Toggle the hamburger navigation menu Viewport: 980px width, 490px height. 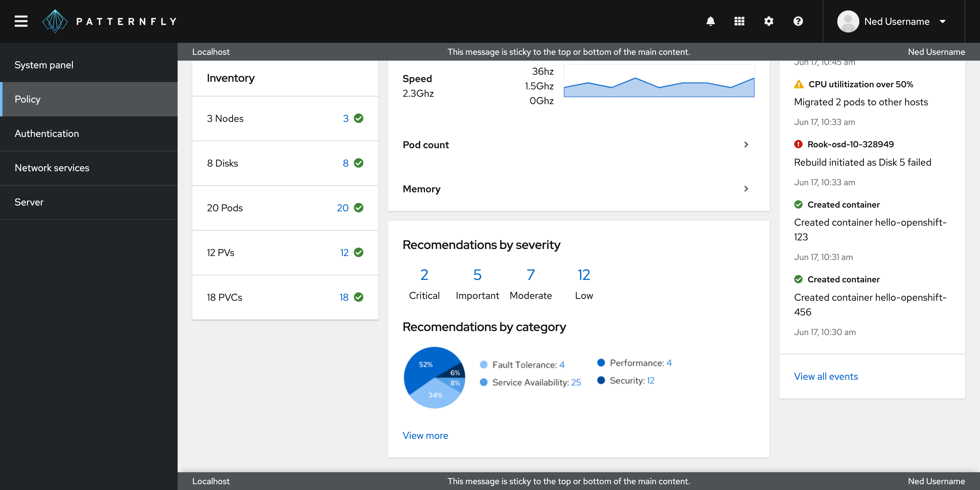point(21,21)
